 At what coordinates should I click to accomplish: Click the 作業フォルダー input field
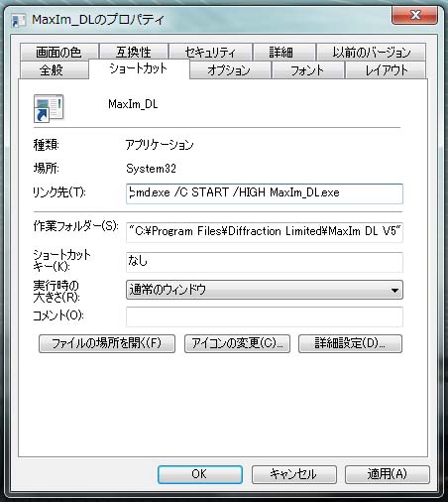(265, 232)
